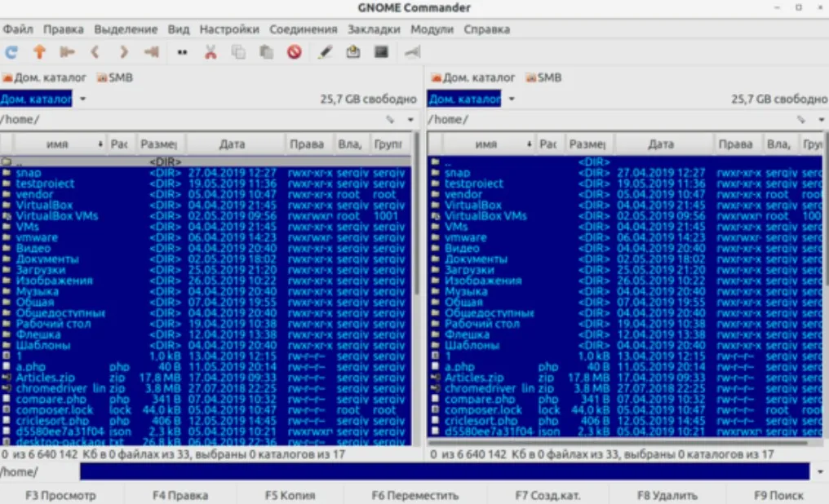829x504 pixels.
Task: Open the Правка menu
Action: pos(64,29)
